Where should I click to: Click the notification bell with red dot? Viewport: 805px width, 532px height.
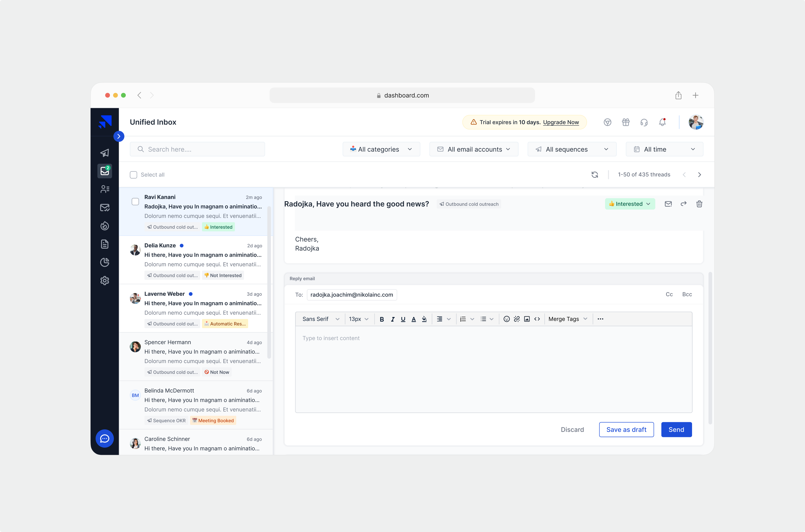662,122
